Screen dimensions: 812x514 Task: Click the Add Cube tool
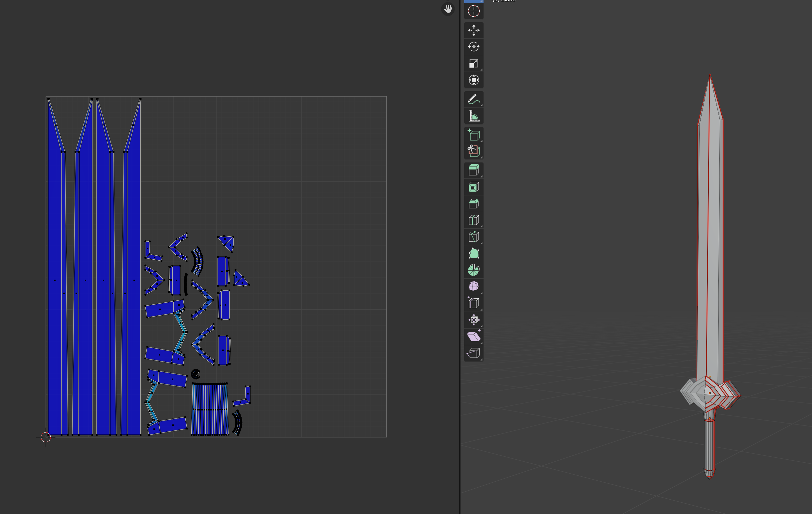coord(474,135)
